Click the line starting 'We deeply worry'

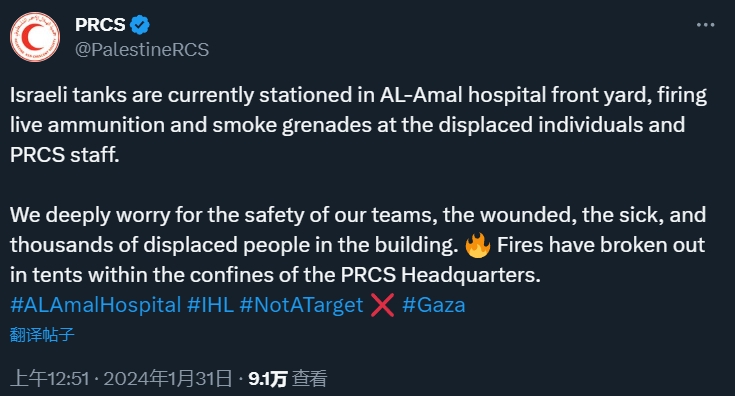tap(358, 215)
